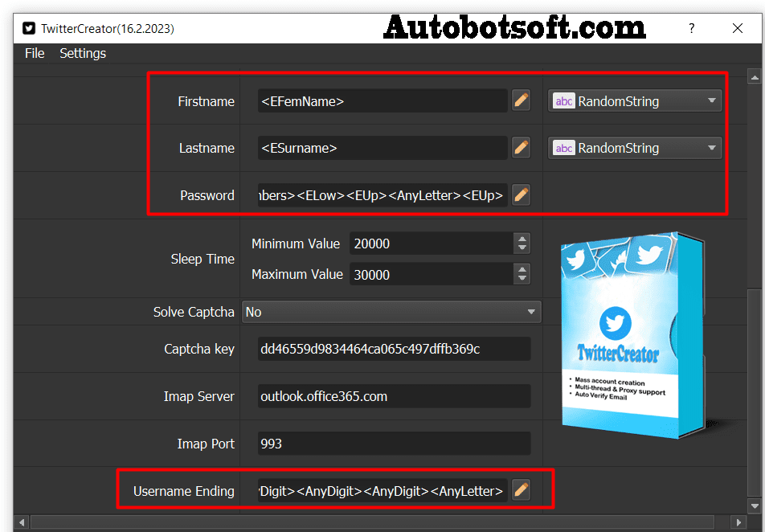Viewport: 765px width, 532px height.
Task: Click the TwitterCreator app icon in title bar
Action: (x=29, y=28)
